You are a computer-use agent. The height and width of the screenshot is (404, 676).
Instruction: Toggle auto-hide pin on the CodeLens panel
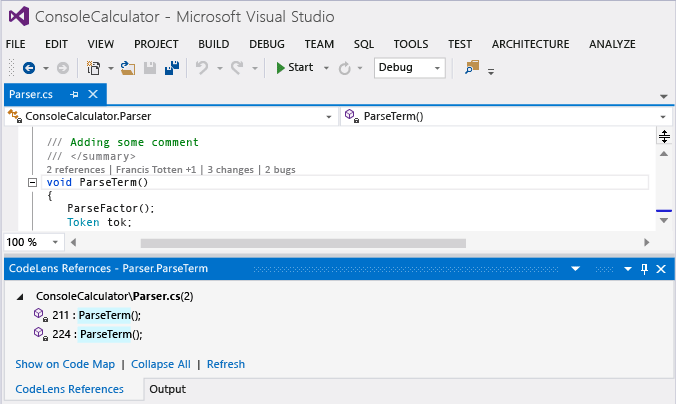point(645,269)
